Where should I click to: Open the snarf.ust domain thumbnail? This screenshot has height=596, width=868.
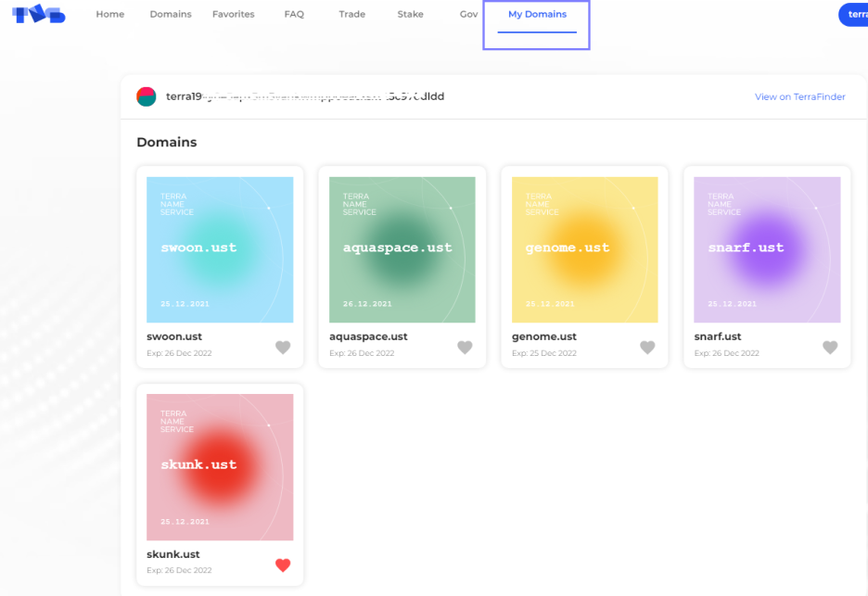[x=767, y=249]
